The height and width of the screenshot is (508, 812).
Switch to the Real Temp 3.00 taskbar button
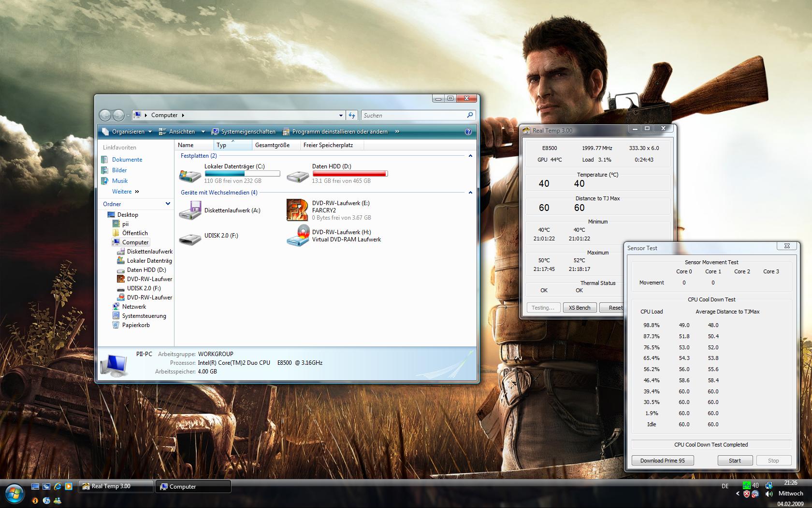click(x=116, y=486)
